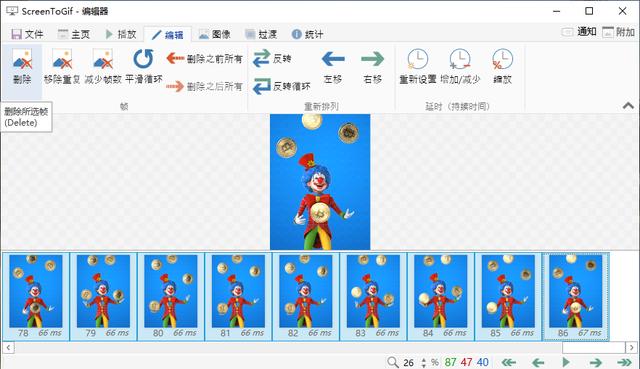Viewport: 640px width, 369px height.
Task: Move frame right with 右移 arrow
Action: (x=372, y=59)
